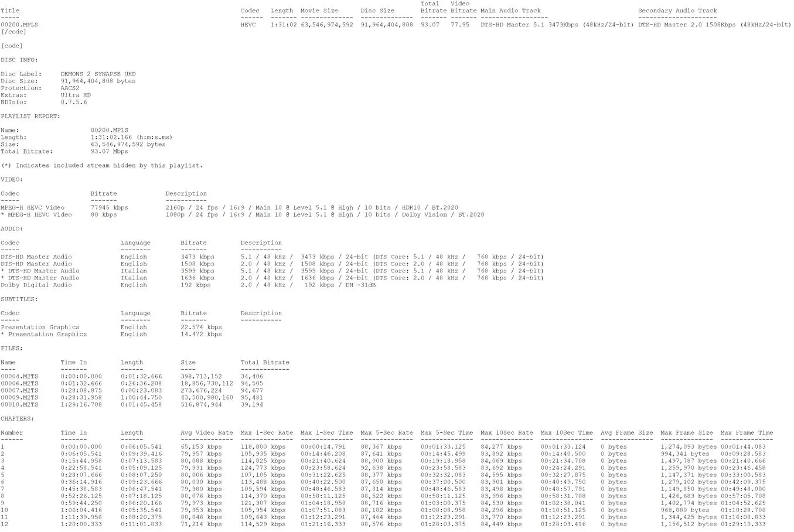Select the "DISC INFO:" heading
Screen dimensions: 794x532
point(19,60)
